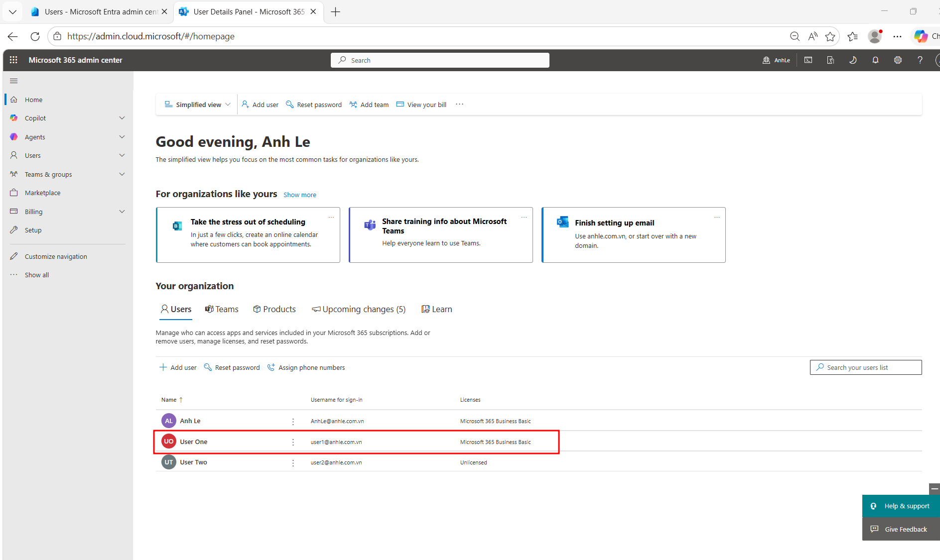Expand Users in the sidebar
This screenshot has width=940, height=560.
tap(122, 155)
